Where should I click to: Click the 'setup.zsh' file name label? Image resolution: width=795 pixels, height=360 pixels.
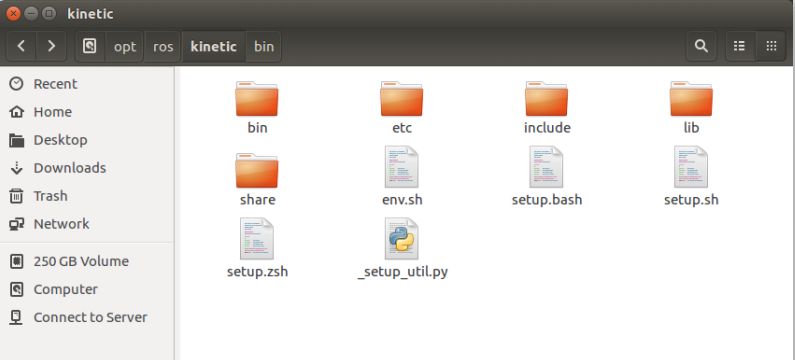[258, 272]
